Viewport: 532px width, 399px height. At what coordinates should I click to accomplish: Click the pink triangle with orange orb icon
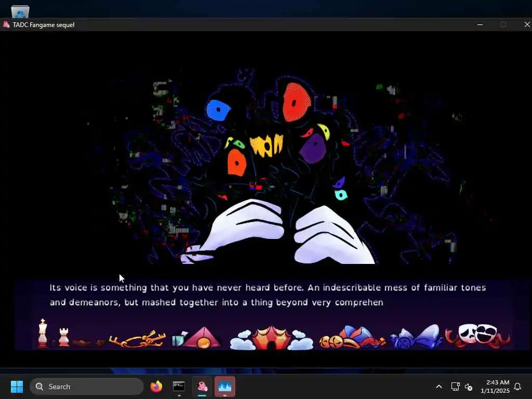click(203, 337)
